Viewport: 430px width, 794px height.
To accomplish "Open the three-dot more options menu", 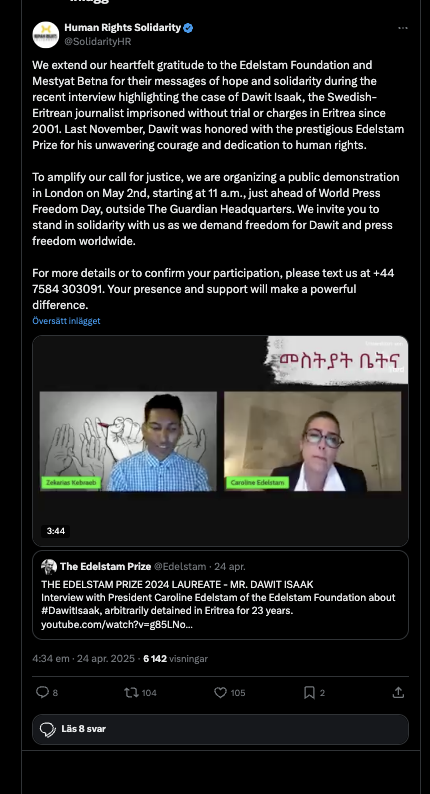I will [403, 28].
